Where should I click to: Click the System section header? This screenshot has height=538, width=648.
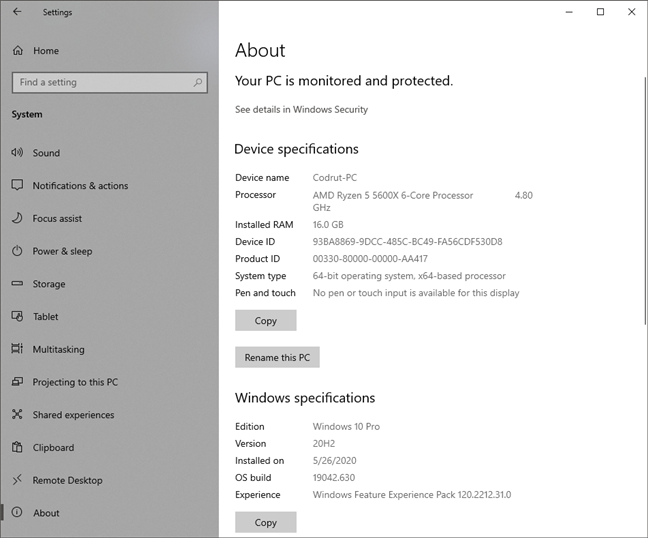[x=27, y=114]
